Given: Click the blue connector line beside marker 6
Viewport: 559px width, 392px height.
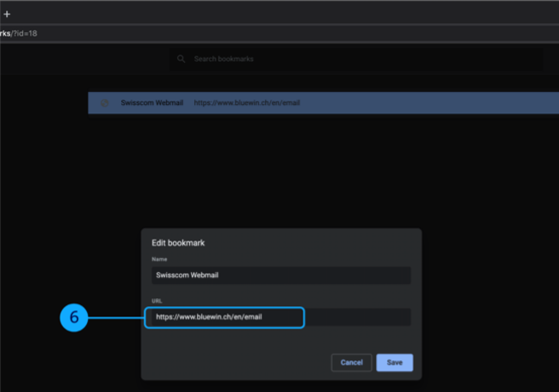Looking at the screenshot, I should pos(115,317).
